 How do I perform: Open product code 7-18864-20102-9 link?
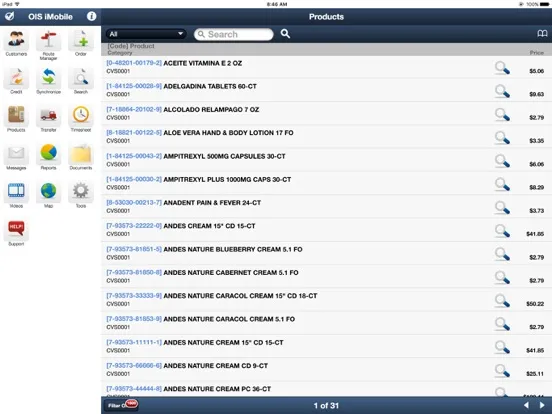pyautogui.click(x=134, y=109)
